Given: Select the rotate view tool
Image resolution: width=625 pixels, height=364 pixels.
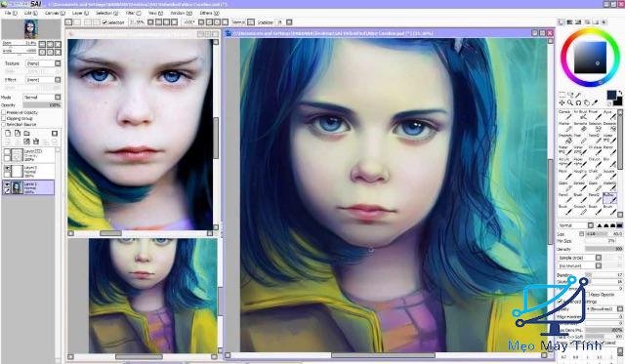Looking at the screenshot, I should tap(578, 102).
